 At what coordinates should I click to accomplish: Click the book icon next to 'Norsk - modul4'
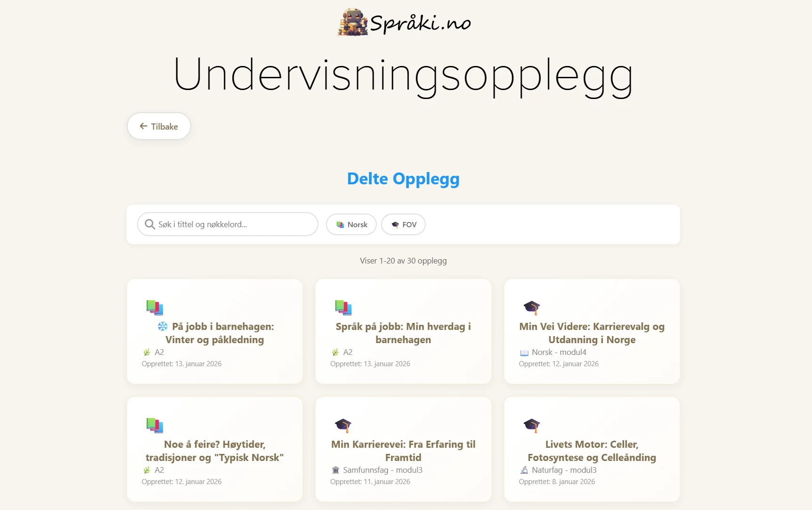point(525,352)
